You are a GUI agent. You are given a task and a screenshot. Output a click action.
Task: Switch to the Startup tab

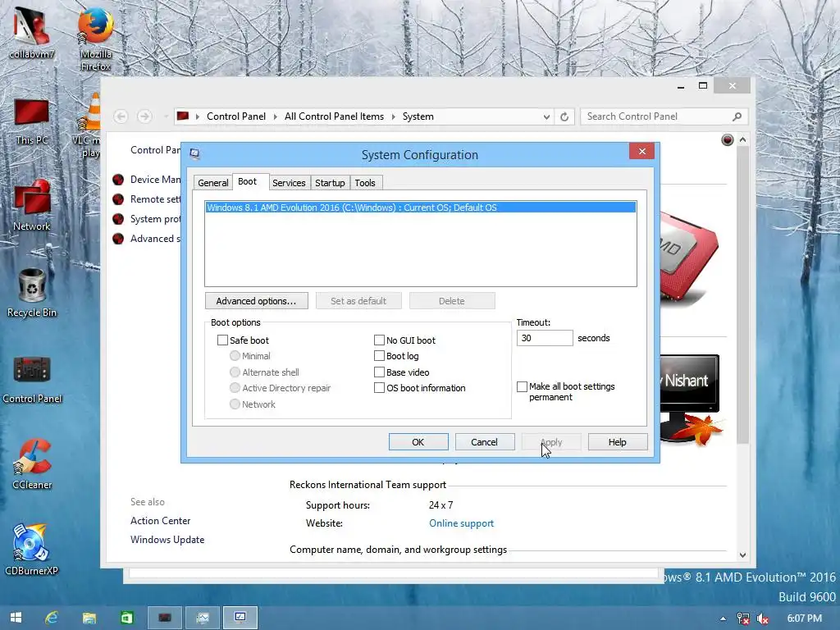click(330, 183)
